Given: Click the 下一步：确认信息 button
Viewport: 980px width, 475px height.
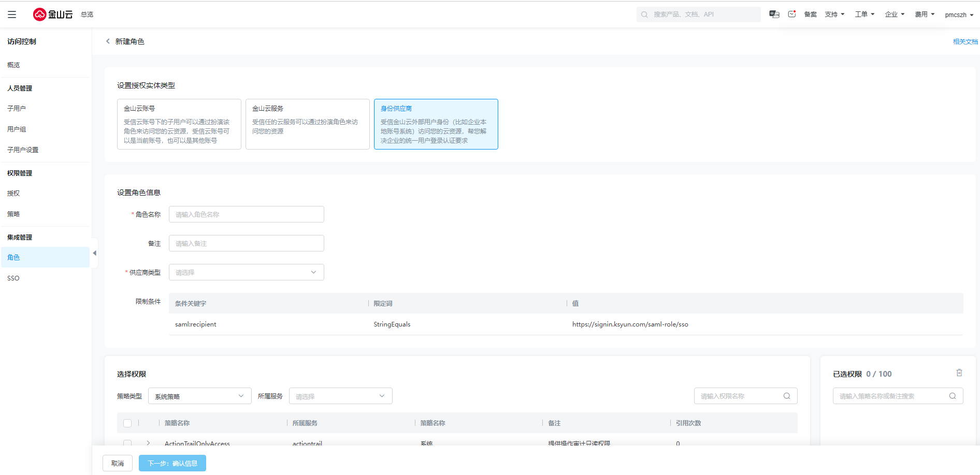Looking at the screenshot, I should 172,463.
